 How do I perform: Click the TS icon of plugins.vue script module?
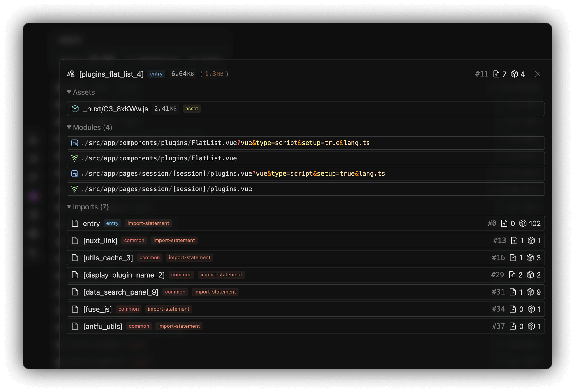74,174
